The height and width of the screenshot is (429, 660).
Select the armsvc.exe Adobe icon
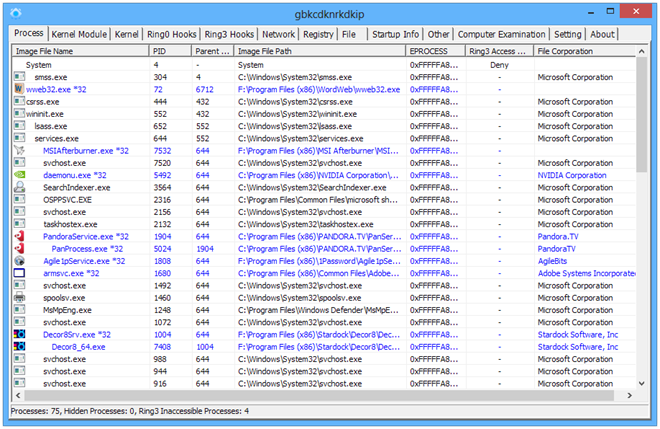pos(19,273)
